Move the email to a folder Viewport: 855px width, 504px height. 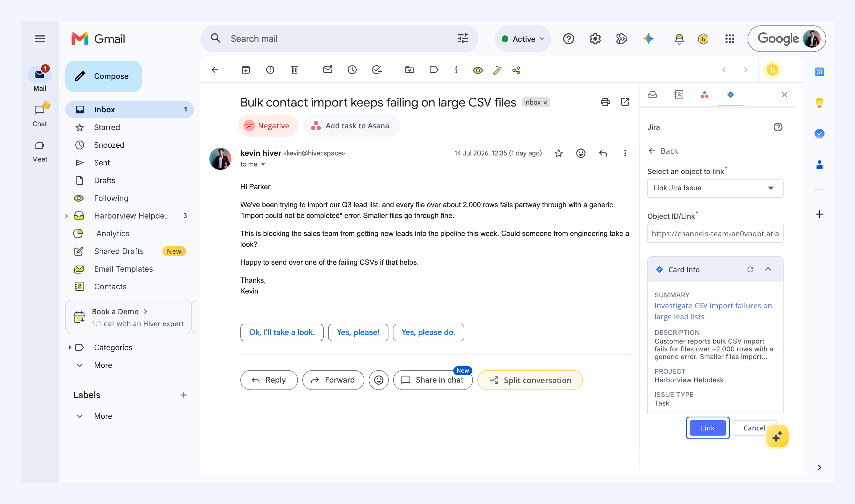pyautogui.click(x=410, y=70)
